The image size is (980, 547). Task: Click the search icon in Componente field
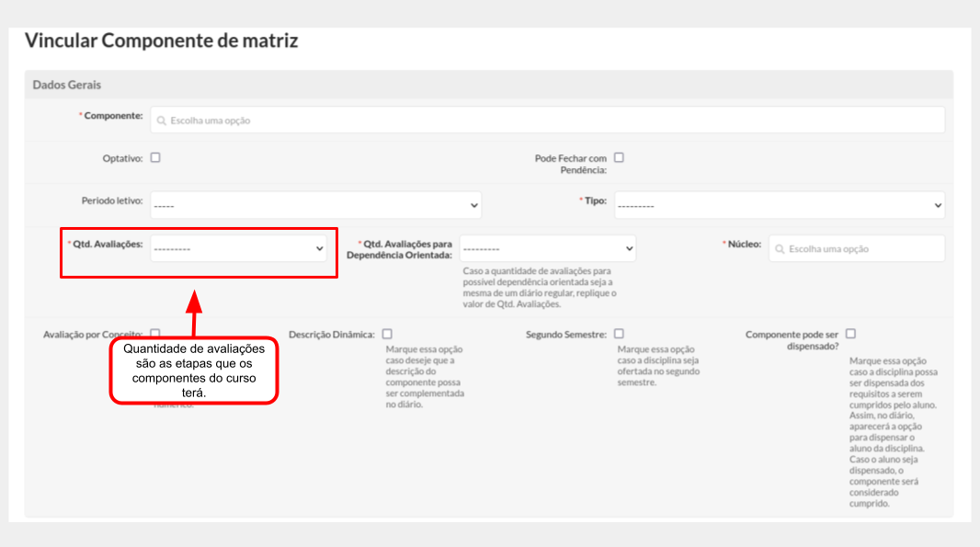(x=162, y=120)
